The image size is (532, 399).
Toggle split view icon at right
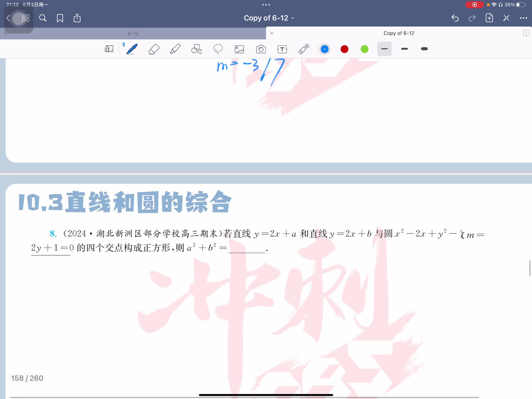526,33
